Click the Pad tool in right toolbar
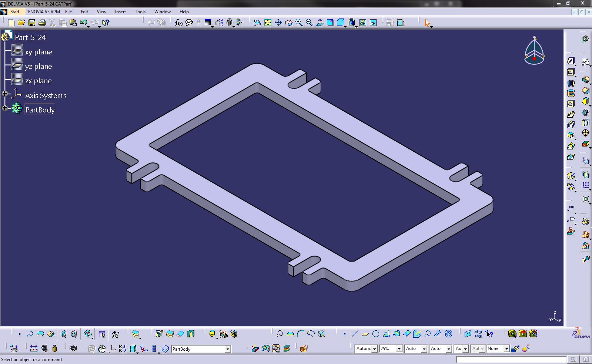The width and height of the screenshot is (592, 364). click(x=571, y=61)
